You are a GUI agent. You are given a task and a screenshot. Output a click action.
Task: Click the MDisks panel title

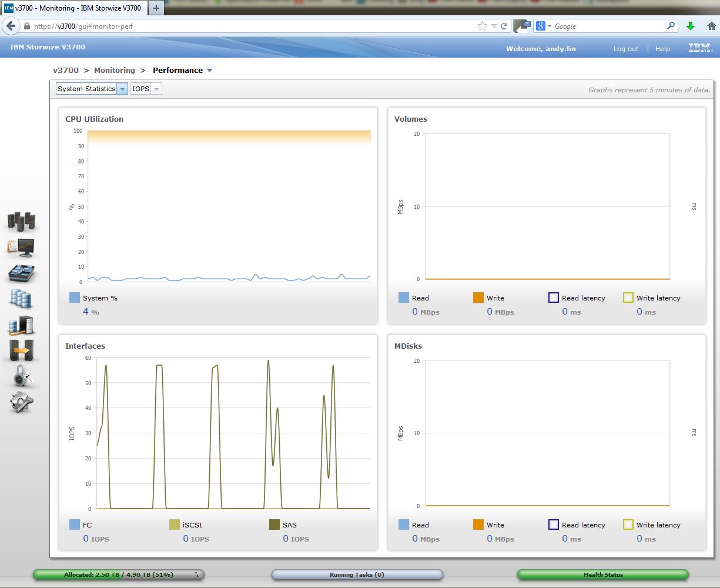coord(408,346)
